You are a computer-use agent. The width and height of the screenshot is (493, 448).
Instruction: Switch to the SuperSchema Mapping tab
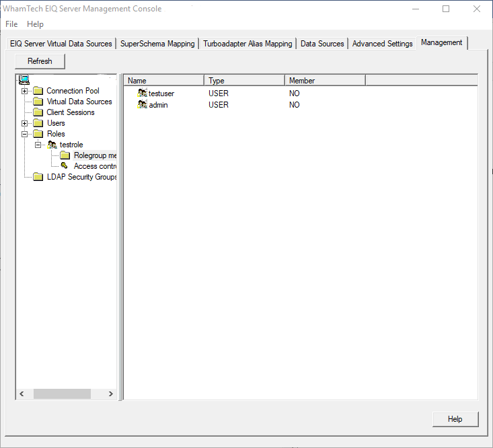pyautogui.click(x=157, y=44)
